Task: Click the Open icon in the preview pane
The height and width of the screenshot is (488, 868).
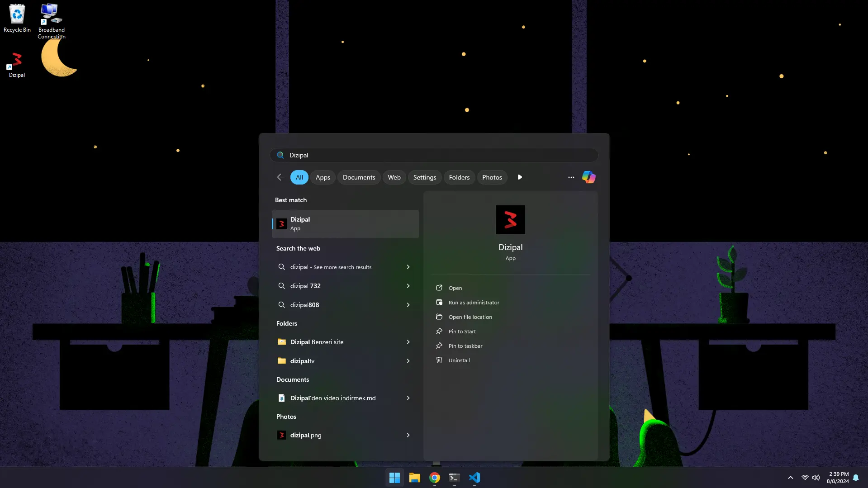Action: pyautogui.click(x=439, y=288)
